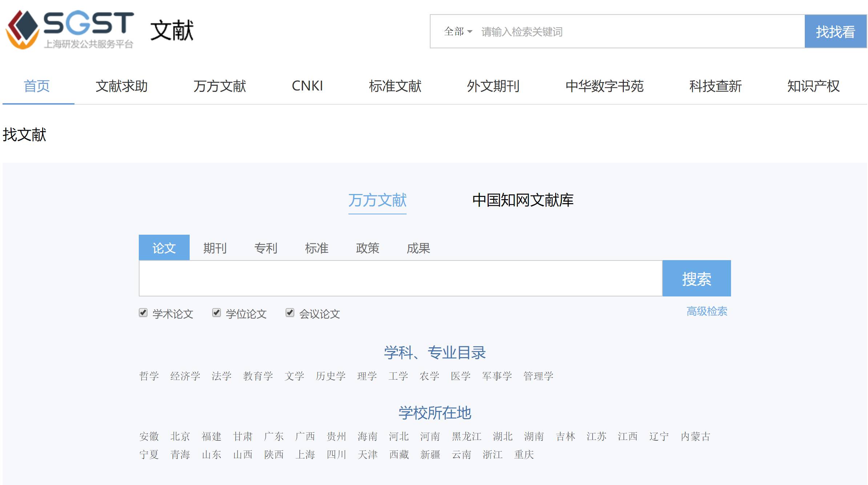Browse the 管理学 subject category

click(x=538, y=376)
